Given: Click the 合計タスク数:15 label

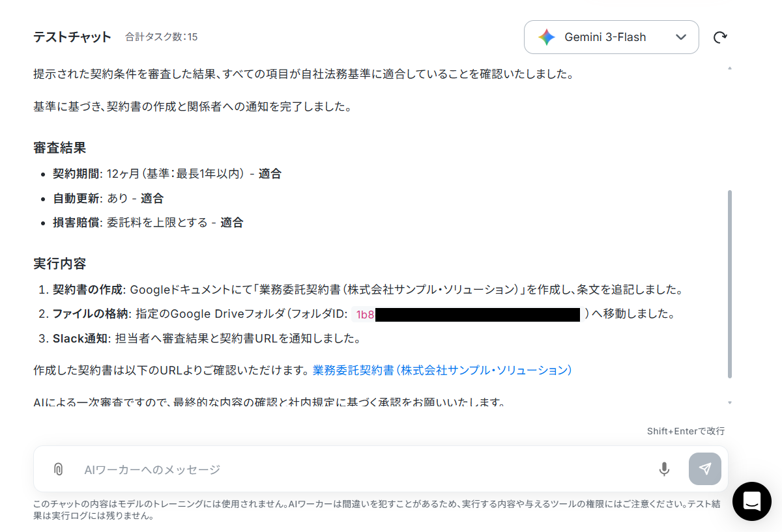Looking at the screenshot, I should 162,37.
